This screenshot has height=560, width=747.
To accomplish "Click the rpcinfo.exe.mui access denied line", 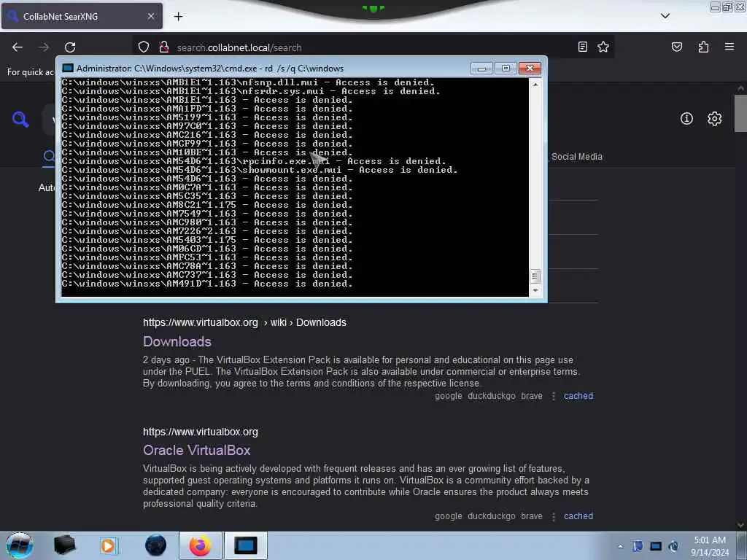I will pyautogui.click(x=254, y=161).
